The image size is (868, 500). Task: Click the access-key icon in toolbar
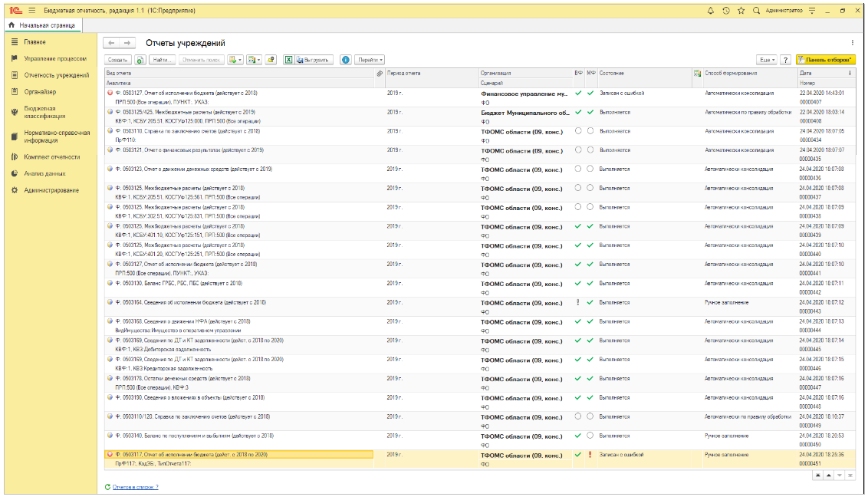coord(271,60)
